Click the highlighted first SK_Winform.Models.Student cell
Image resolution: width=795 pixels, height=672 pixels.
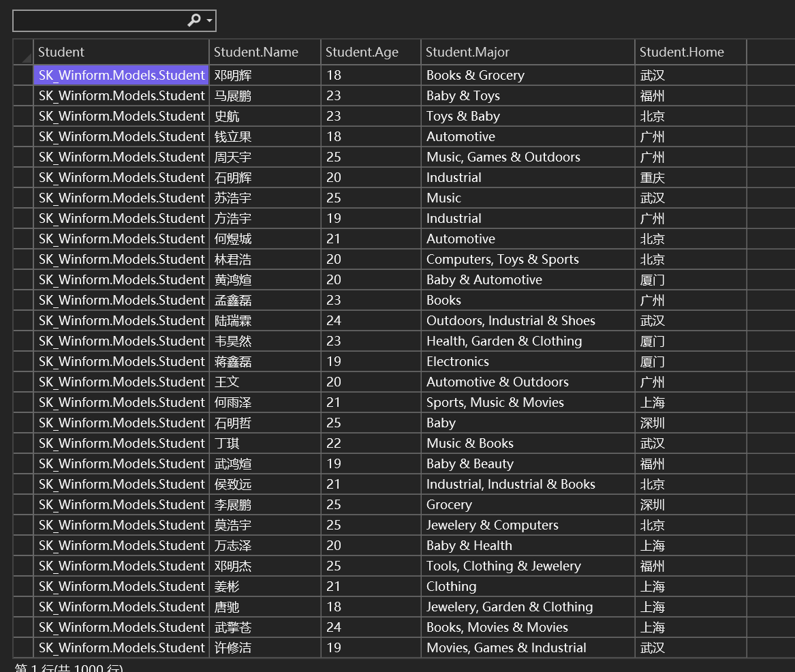click(x=121, y=75)
